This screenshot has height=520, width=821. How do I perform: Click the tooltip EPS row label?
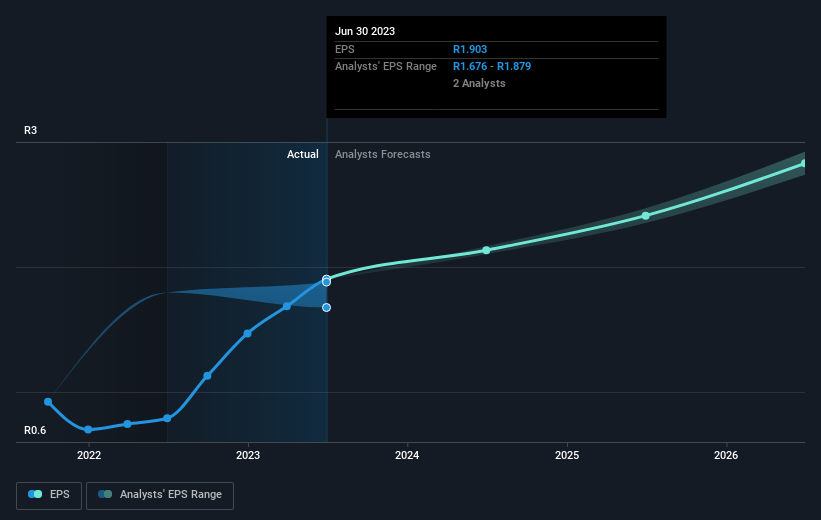(345, 49)
